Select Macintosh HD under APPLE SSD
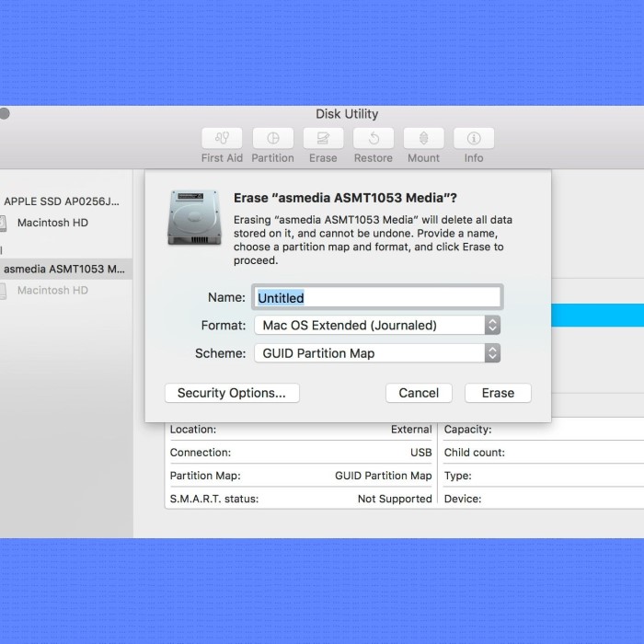This screenshot has height=644, width=644. coord(52,223)
